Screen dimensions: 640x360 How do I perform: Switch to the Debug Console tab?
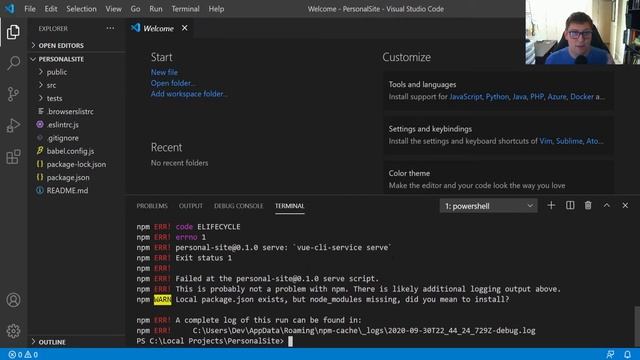238,206
